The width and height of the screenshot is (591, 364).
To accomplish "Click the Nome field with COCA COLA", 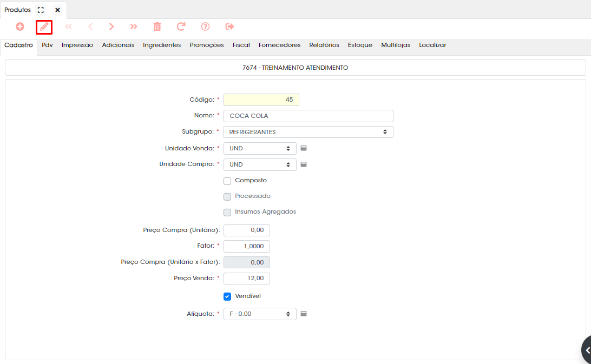I will click(x=308, y=116).
